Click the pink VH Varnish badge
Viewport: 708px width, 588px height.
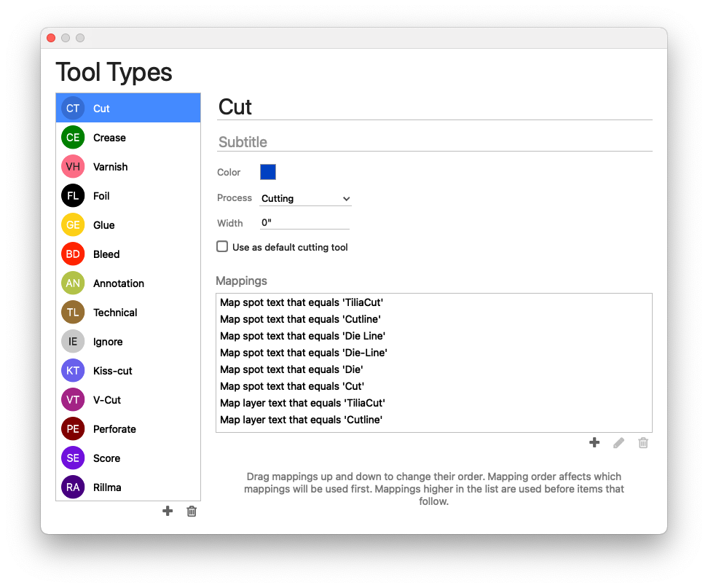tap(73, 167)
